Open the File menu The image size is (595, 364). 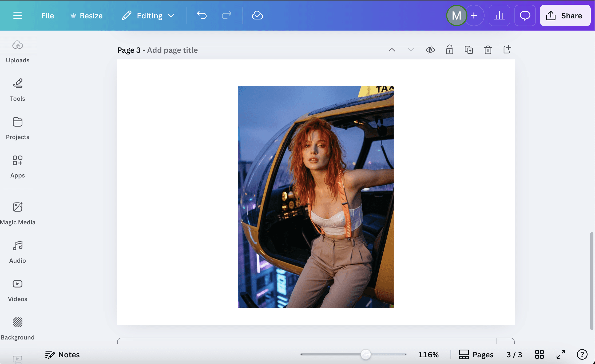pyautogui.click(x=47, y=15)
